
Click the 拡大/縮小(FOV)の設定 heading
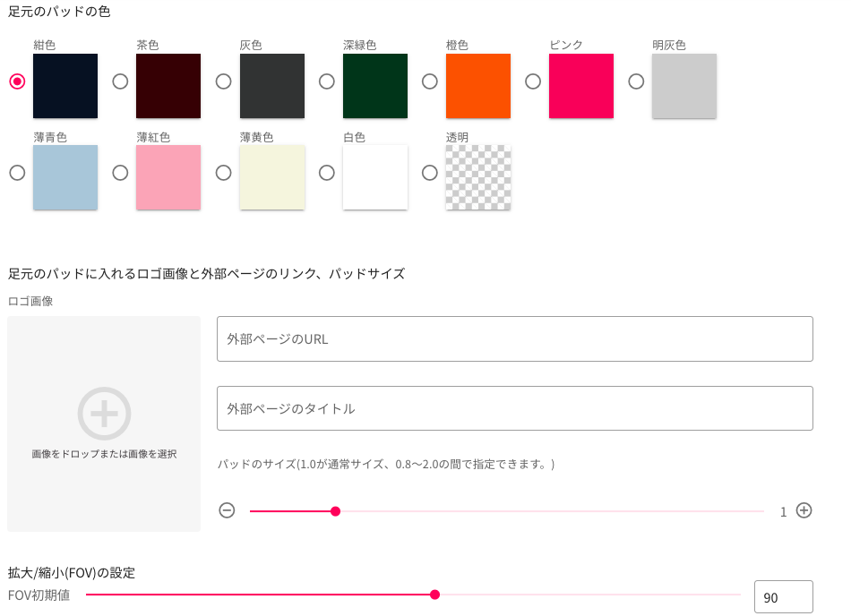[72, 573]
